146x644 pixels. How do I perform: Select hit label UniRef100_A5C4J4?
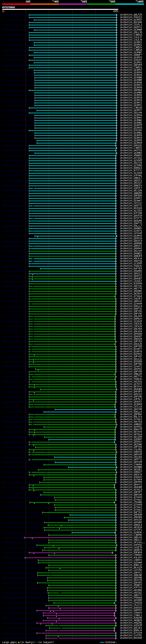point(131,259)
